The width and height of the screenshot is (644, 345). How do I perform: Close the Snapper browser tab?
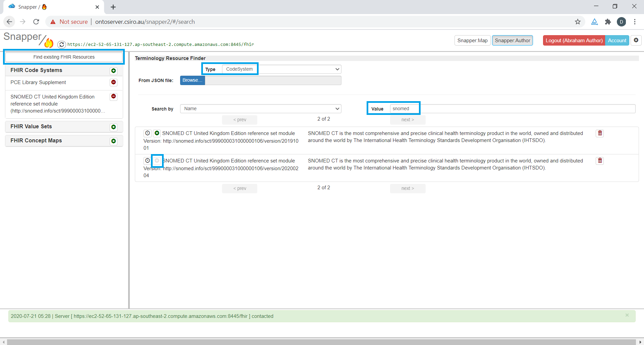(97, 7)
